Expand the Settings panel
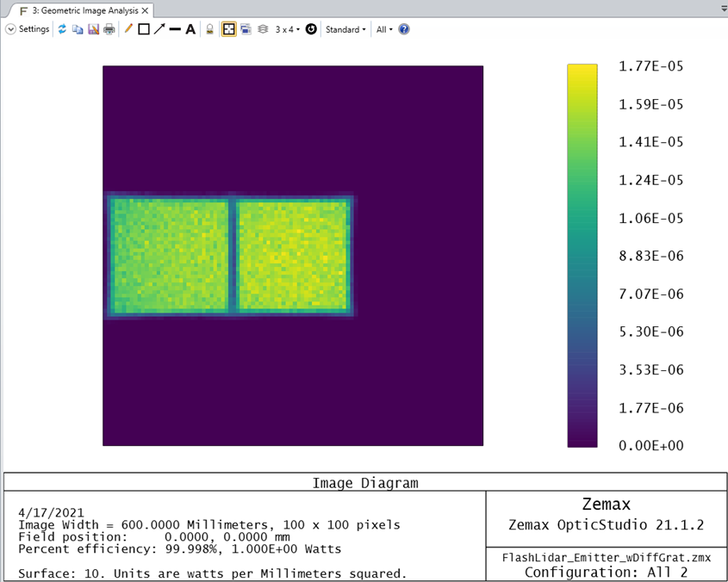728x582 pixels. 26,28
